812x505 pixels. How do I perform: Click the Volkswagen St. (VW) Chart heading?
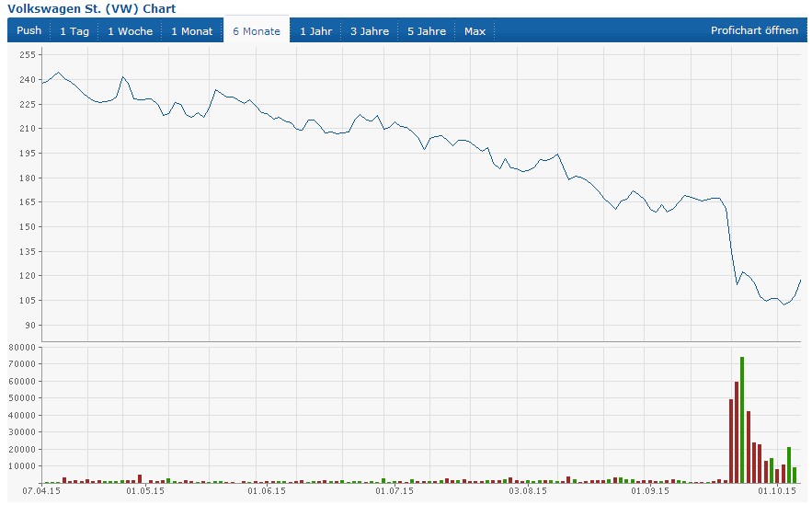(92, 9)
